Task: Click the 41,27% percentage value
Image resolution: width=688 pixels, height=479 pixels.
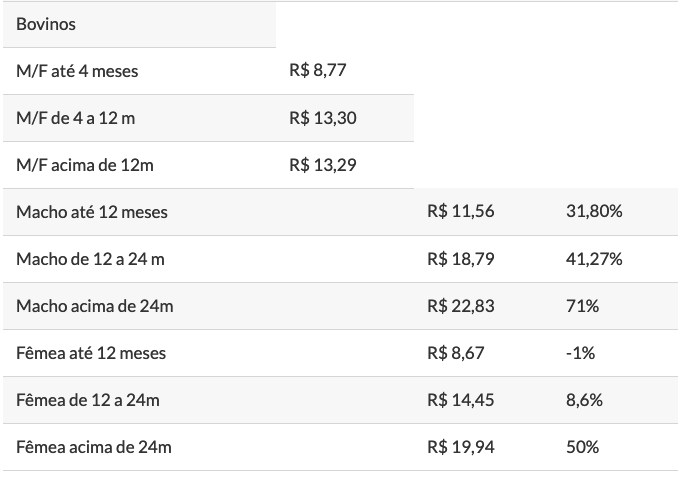Action: (594, 259)
